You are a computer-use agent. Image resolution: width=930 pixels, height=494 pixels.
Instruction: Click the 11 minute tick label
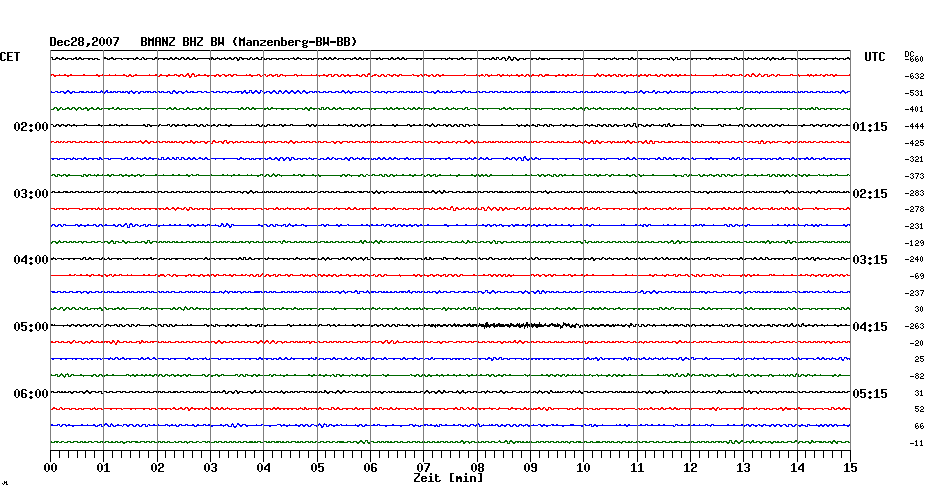637,467
